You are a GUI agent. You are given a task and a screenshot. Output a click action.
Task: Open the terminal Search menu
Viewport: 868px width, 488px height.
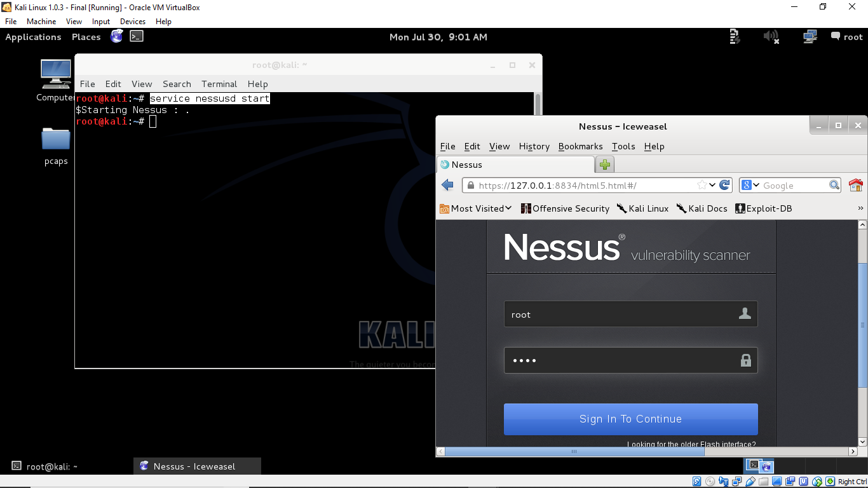[177, 84]
